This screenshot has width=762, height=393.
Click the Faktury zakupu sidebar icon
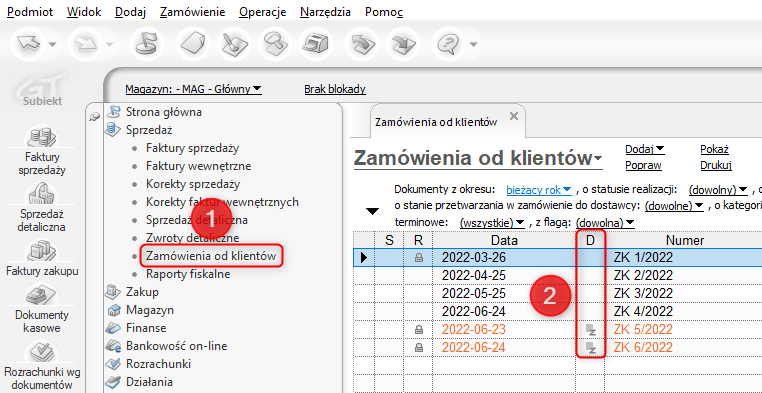tap(42, 251)
